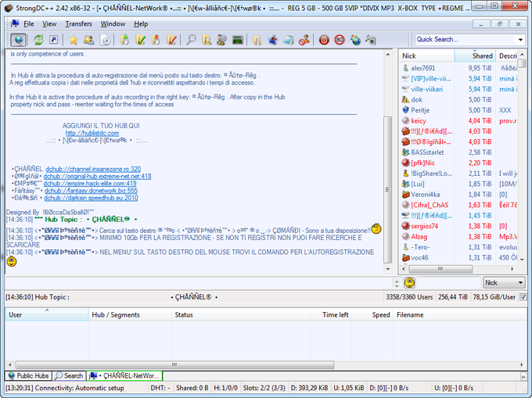The image size is (532, 398).
Task: Open the Upload Queue folder icon
Action: coord(156,40)
